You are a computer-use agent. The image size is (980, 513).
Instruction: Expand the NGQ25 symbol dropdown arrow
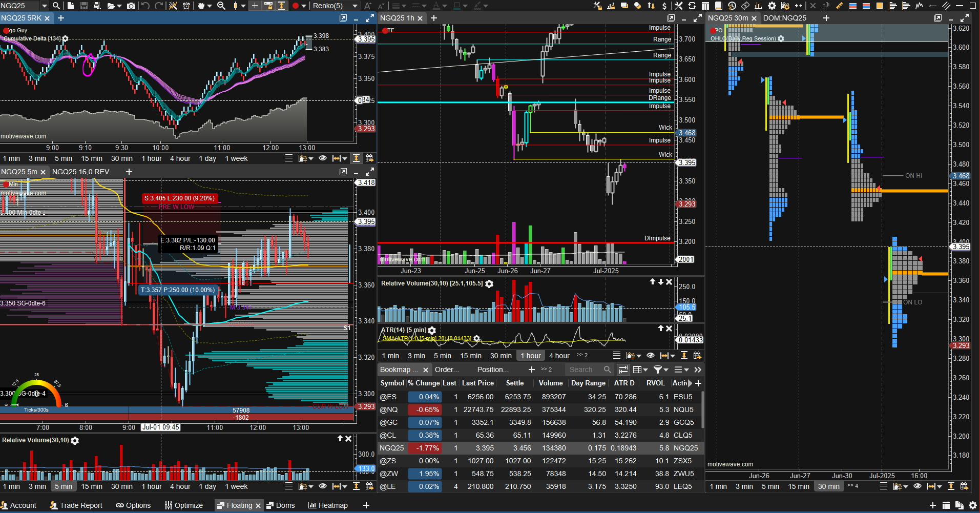[45, 6]
